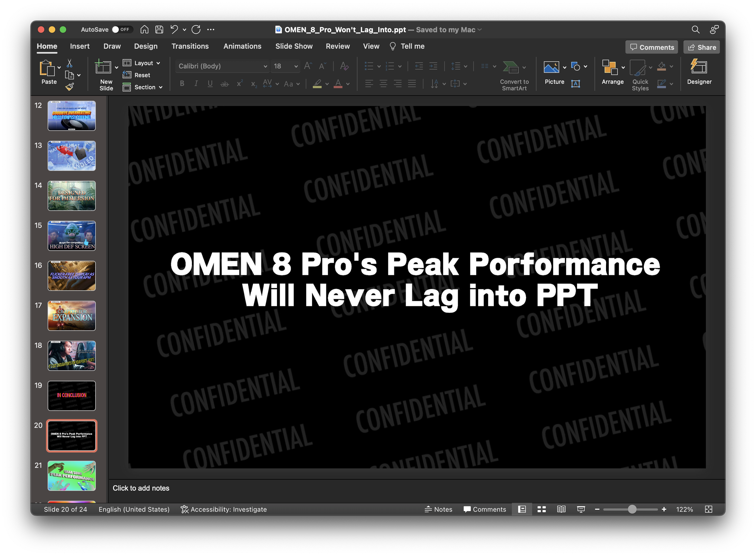Increase font size with large A icon
Image resolution: width=756 pixels, height=556 pixels.
tap(308, 66)
